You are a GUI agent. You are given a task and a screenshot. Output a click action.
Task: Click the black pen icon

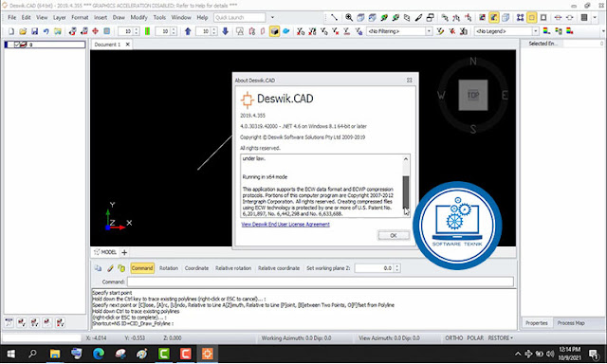(x=418, y=17)
